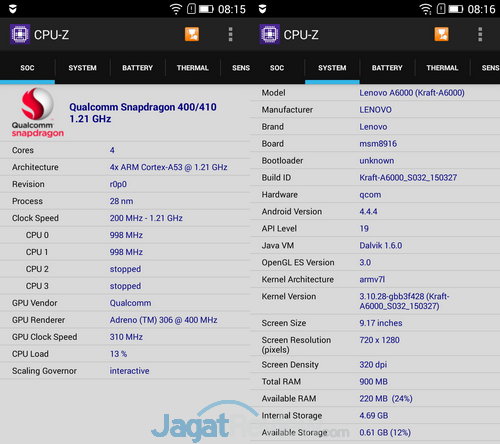
Task: Tap the Available RAM 220 MB row
Action: coord(375,398)
